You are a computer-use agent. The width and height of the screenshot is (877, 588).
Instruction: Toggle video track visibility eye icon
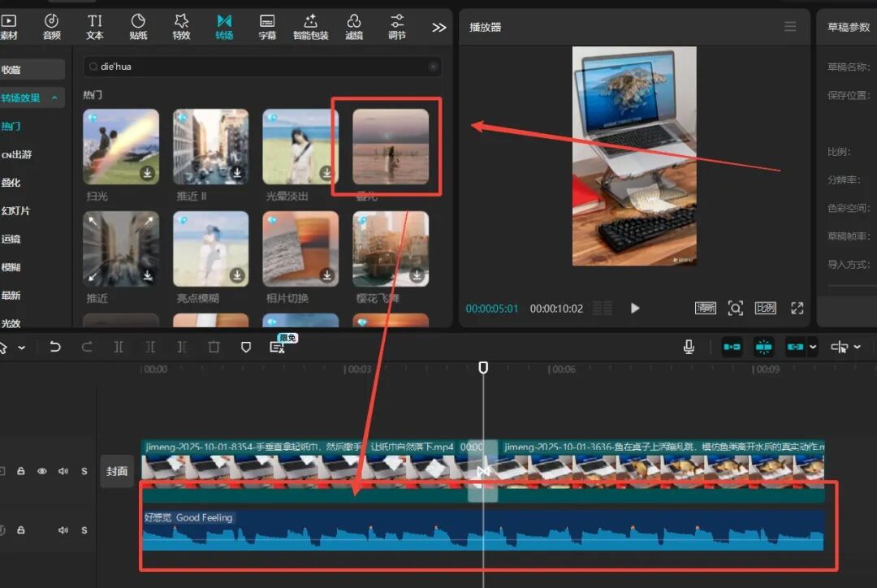tap(42, 471)
